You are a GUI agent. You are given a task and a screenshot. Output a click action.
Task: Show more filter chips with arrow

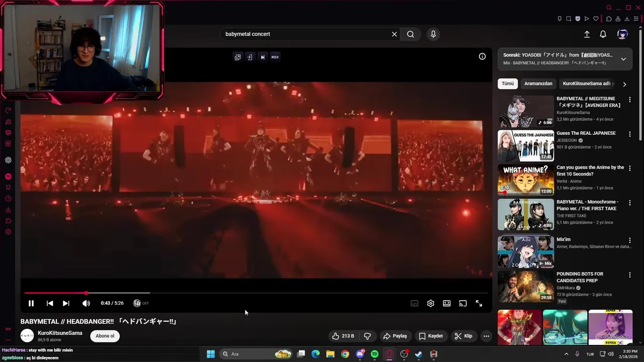click(x=624, y=84)
